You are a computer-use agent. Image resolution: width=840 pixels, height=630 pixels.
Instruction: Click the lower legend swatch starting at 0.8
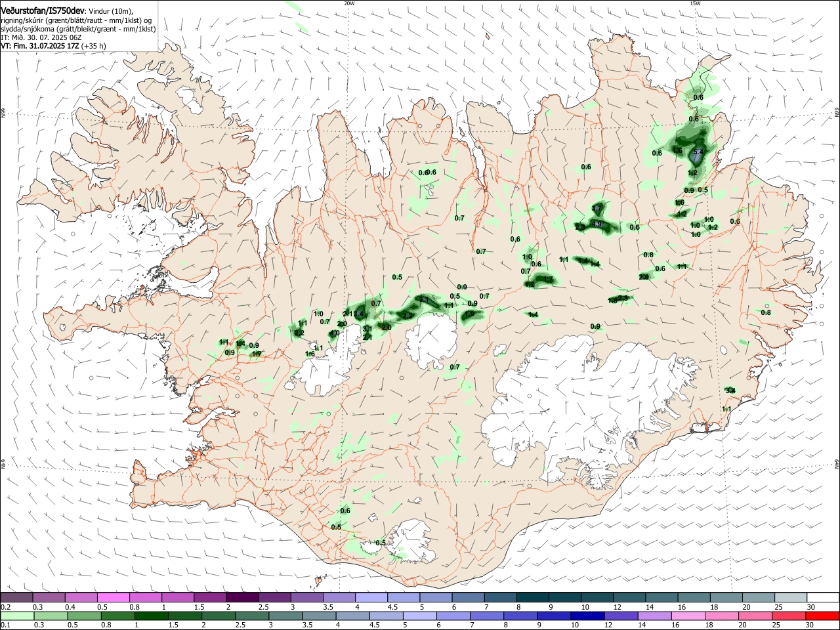click(117, 616)
